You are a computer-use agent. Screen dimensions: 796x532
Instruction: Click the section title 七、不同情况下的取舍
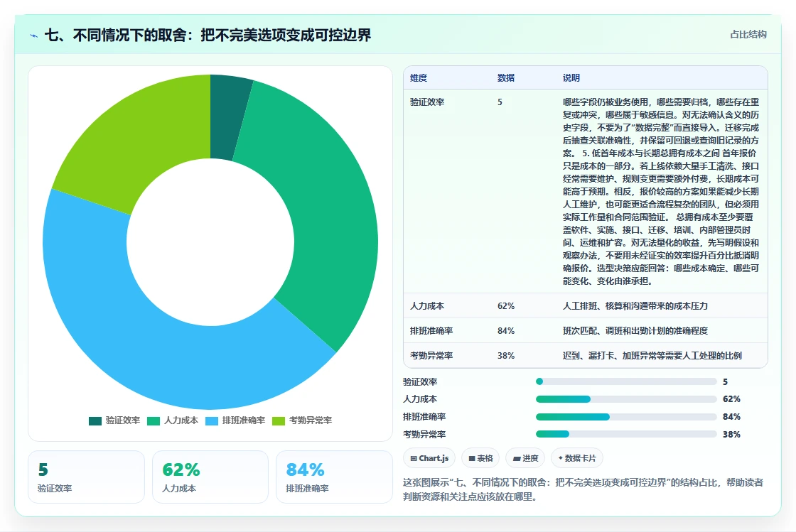[208, 35]
